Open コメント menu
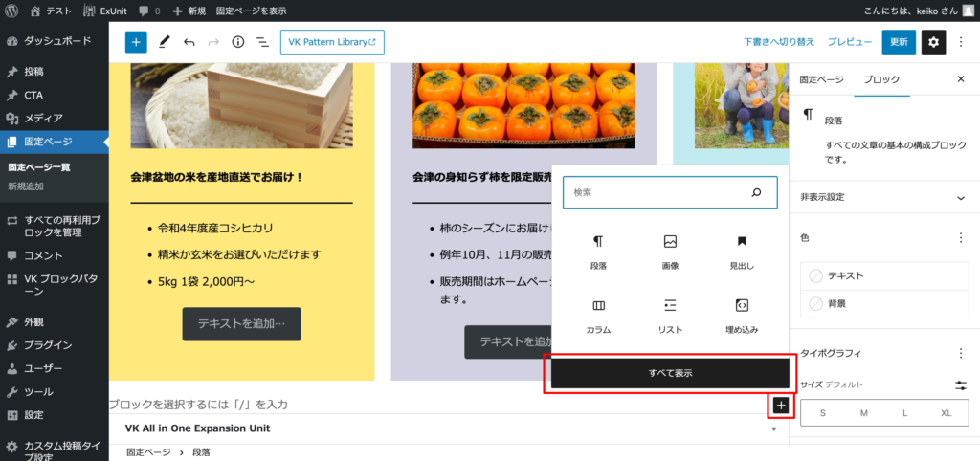This screenshot has height=461, width=980. pos(55,255)
